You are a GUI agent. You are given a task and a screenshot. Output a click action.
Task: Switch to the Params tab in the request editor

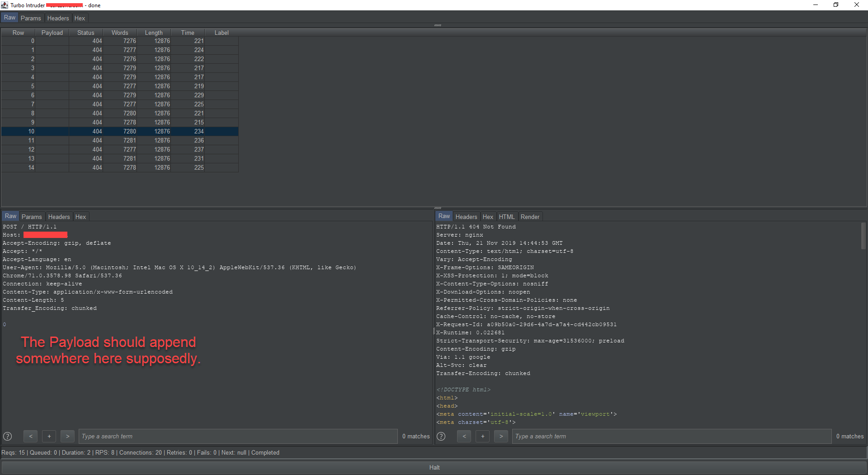[x=32, y=216]
